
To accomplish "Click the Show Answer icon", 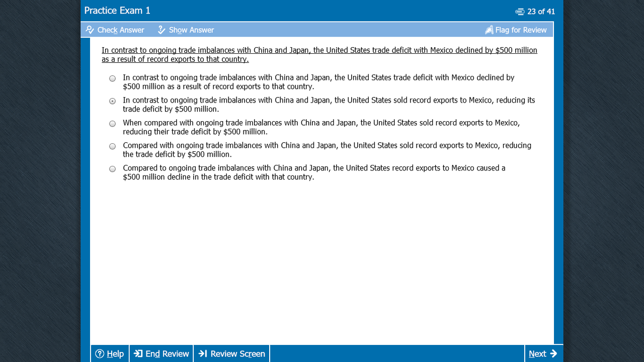I will click(x=162, y=30).
